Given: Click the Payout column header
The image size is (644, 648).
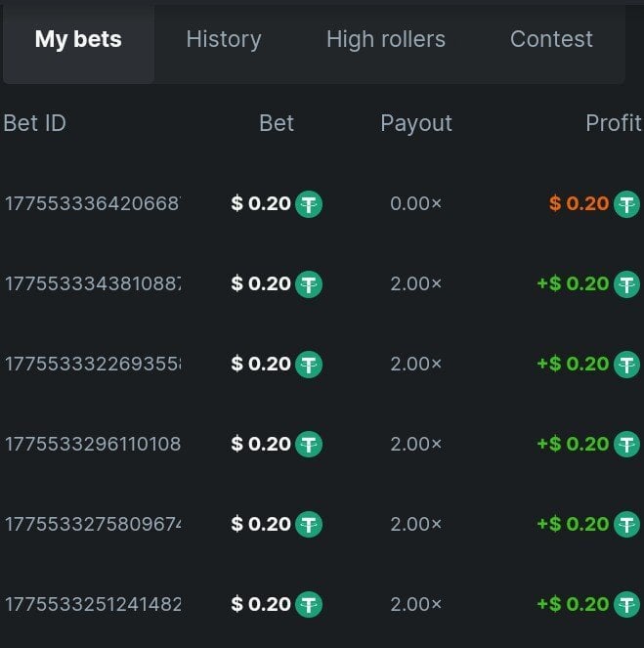Looking at the screenshot, I should (x=415, y=123).
